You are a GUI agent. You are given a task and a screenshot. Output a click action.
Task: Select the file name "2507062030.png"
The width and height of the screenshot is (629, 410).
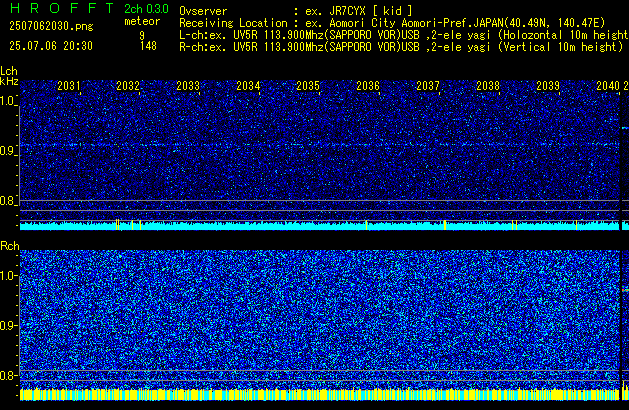click(51, 26)
